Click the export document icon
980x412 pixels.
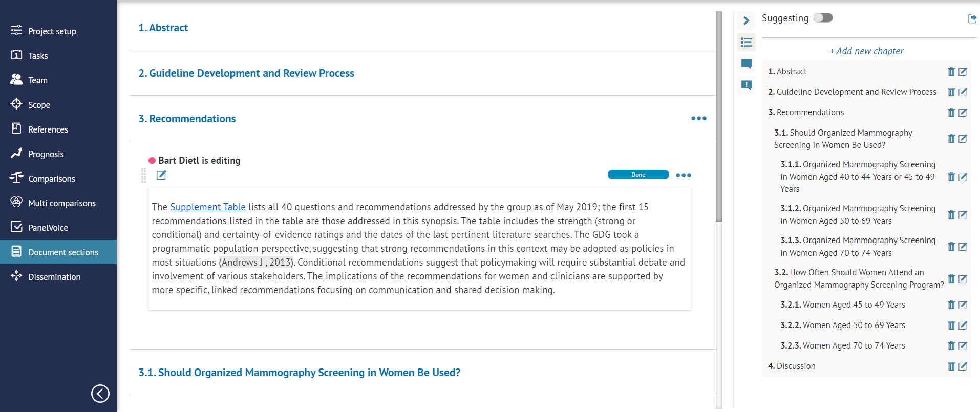tap(972, 18)
